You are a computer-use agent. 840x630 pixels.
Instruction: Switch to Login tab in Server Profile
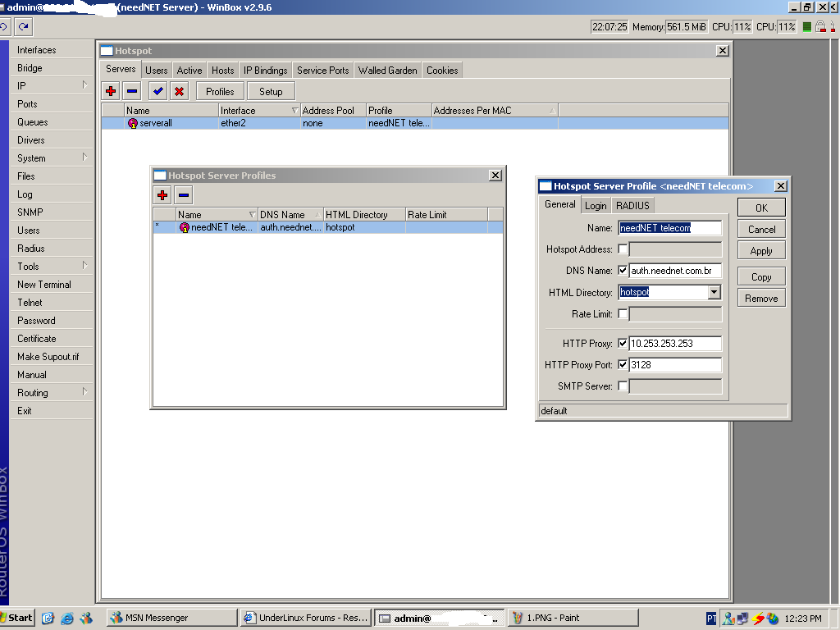596,206
